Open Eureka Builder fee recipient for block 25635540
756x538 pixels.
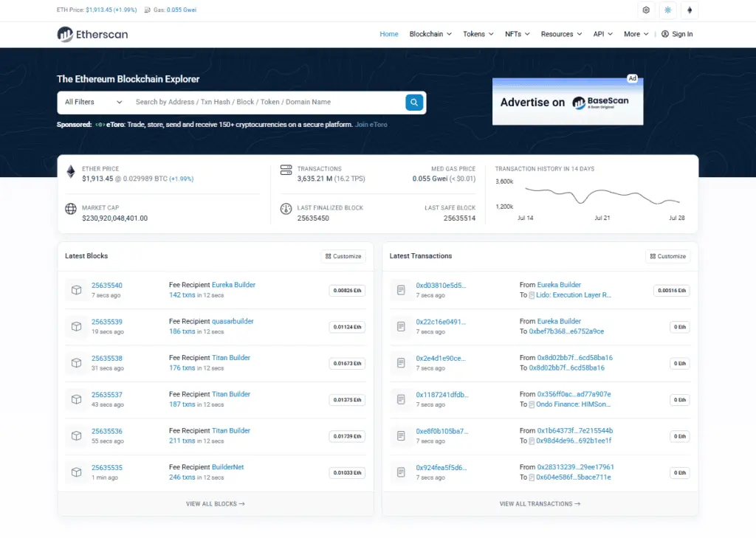click(x=234, y=285)
